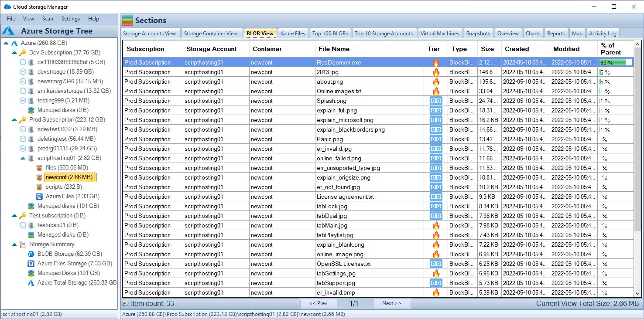The image size is (644, 319).
Task: Collapse the Prod Subscription node
Action: (x=14, y=120)
